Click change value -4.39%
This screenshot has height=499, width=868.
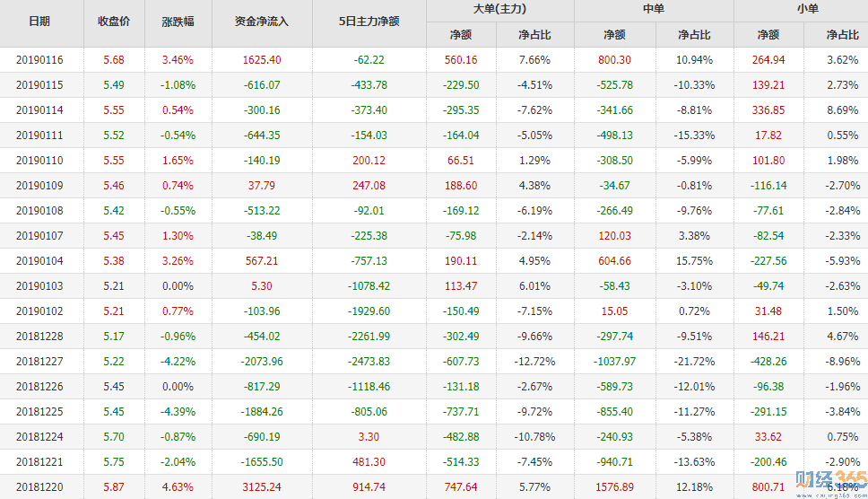click(x=178, y=411)
